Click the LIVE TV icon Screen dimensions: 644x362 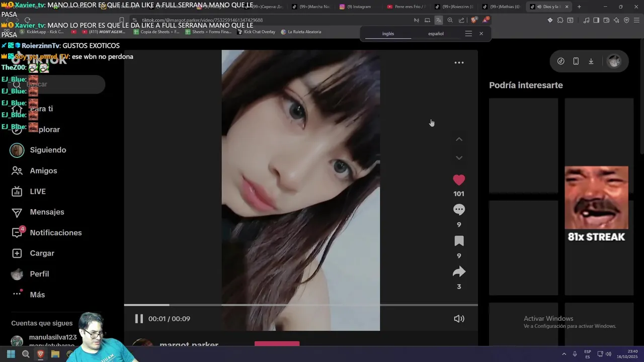[17, 192]
